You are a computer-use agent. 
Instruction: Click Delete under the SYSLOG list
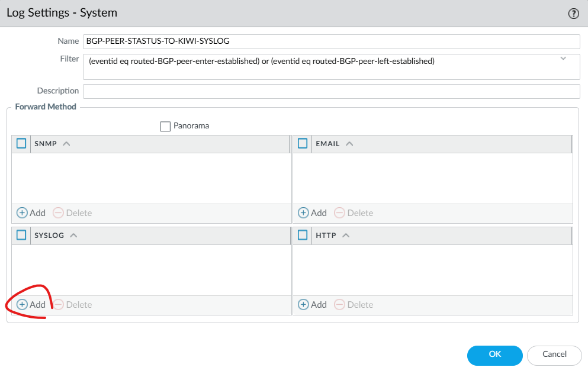pos(72,304)
